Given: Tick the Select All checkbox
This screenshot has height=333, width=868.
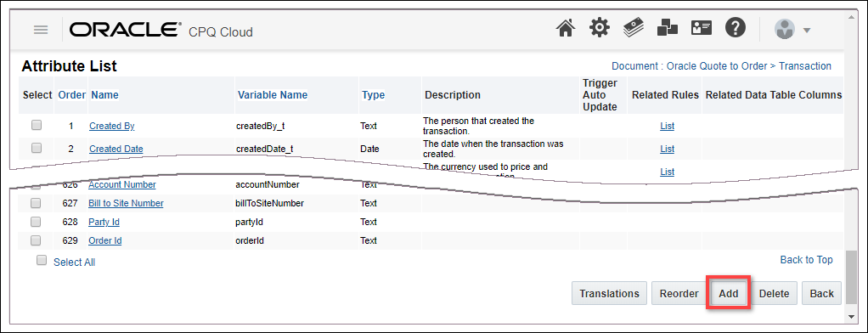Looking at the screenshot, I should 41,261.
